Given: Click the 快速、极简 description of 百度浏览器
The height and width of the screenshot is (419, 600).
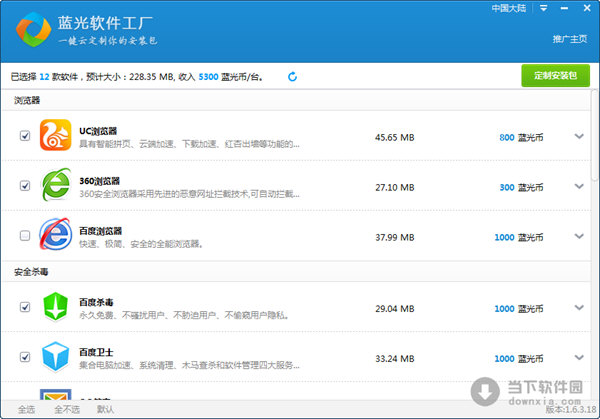Looking at the screenshot, I should click(x=141, y=244).
